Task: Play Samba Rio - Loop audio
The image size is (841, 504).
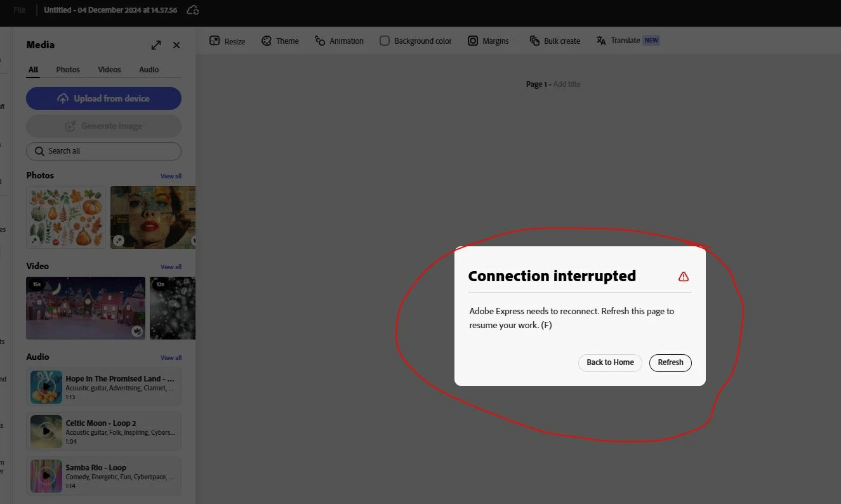Action: click(46, 476)
